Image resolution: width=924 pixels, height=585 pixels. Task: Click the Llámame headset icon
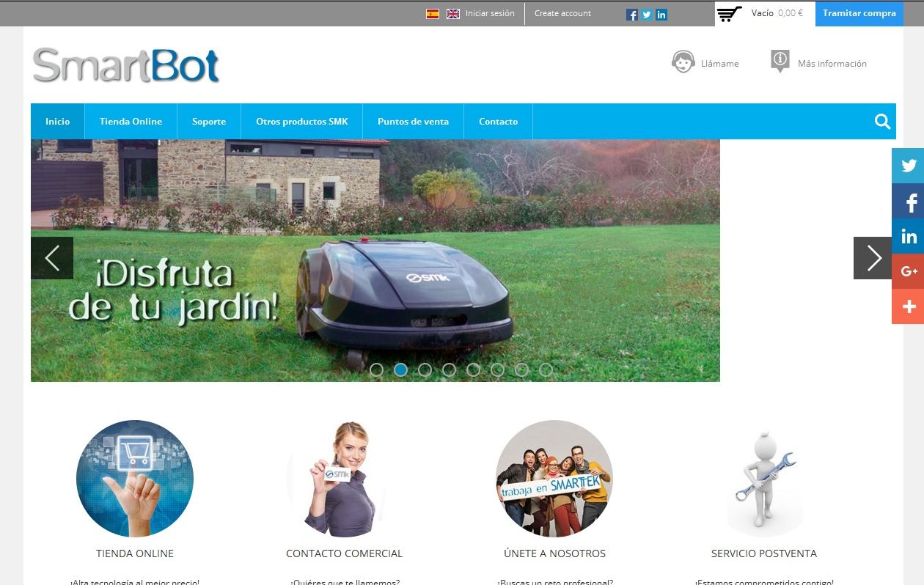click(683, 62)
